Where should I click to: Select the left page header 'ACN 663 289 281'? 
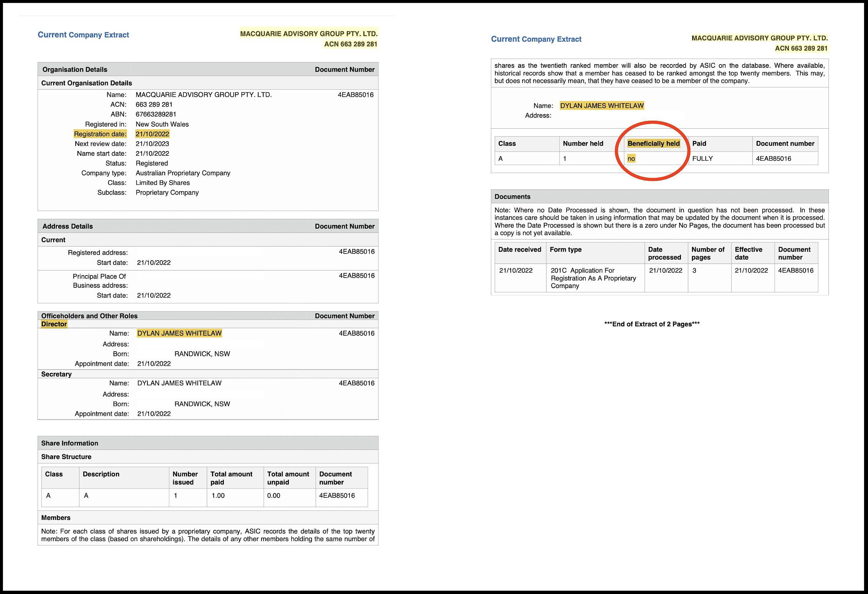pyautogui.click(x=351, y=44)
